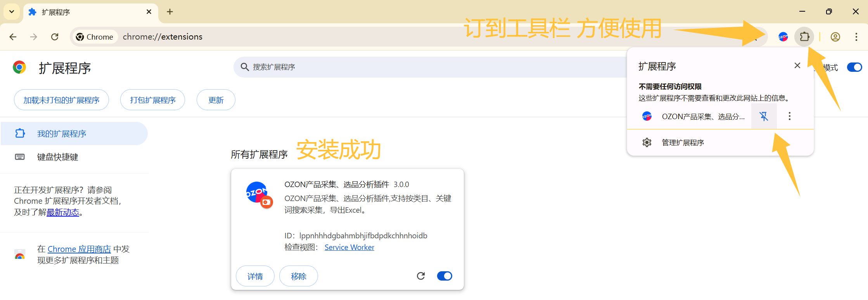Open the tab search dropdown arrow
Image resolution: width=868 pixels, height=300 pixels.
pos(12,12)
